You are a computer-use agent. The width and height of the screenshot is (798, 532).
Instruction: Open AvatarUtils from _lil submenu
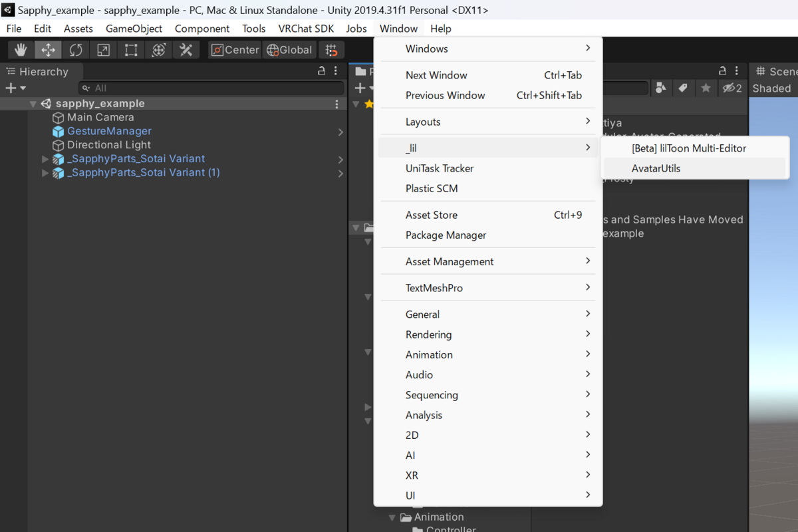(695, 168)
